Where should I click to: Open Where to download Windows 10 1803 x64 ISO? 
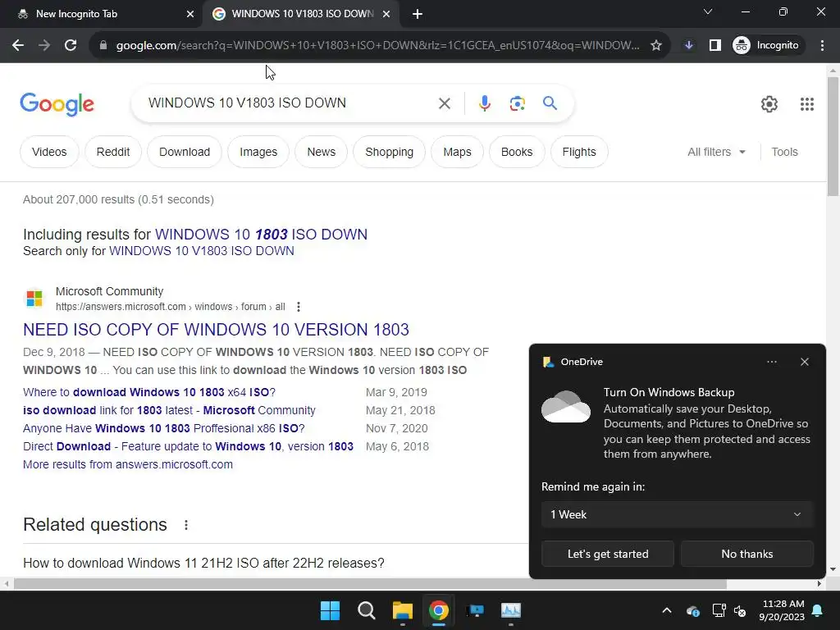point(149,392)
